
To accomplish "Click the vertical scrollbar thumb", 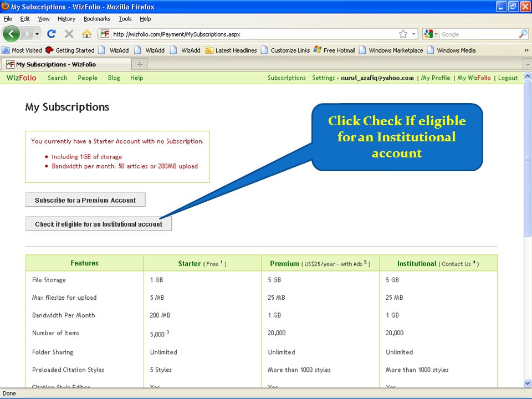I will (x=527, y=159).
